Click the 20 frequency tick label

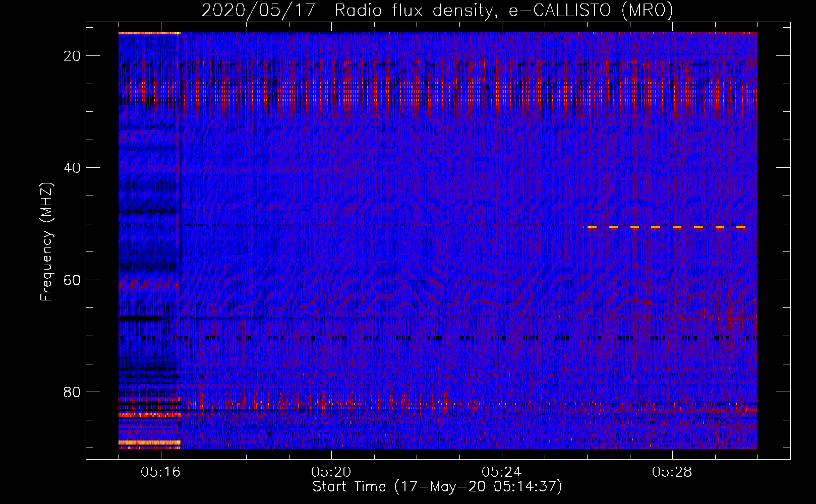coord(72,56)
